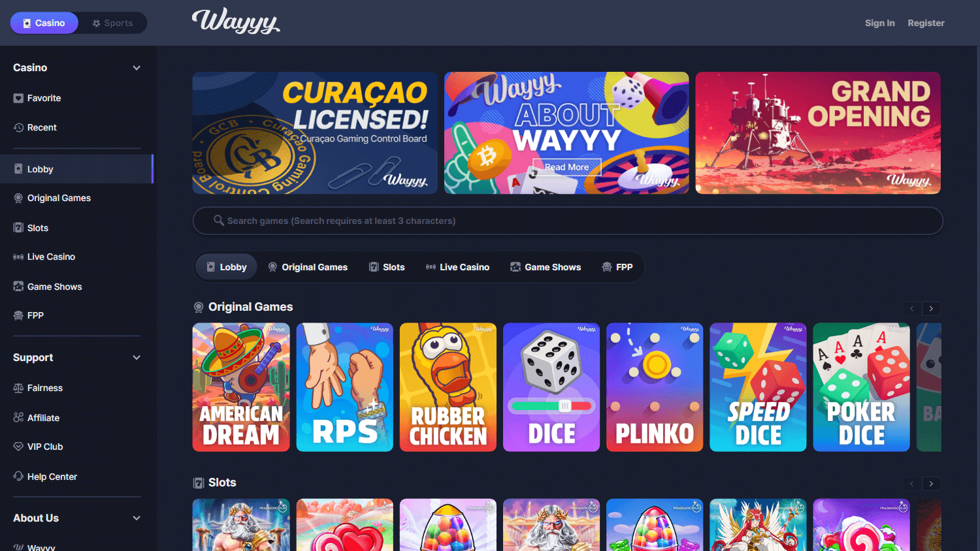Open the Dice game card
The height and width of the screenshot is (551, 980).
551,387
